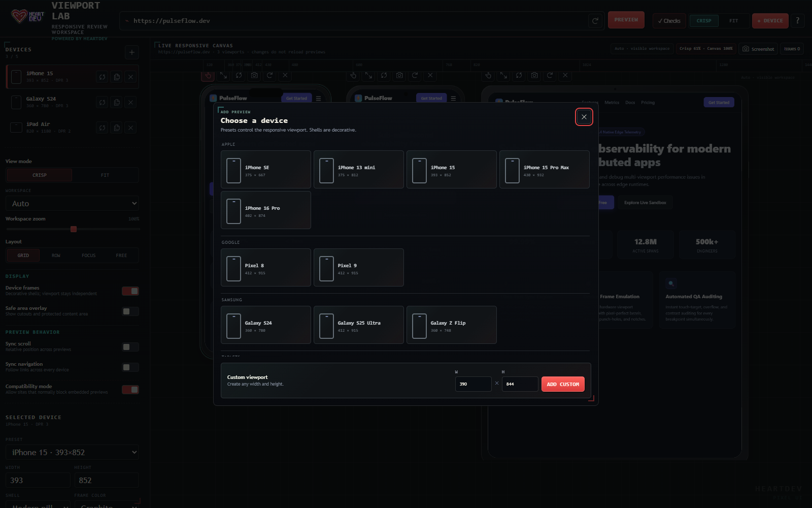
Task: Open the hamburger menu in the Galaxy S24 preview
Action: 453,98
